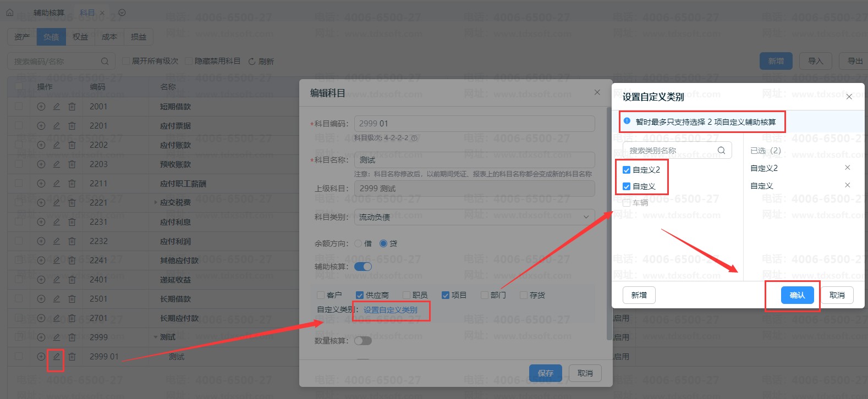Click help icon beside 科目级次
The width and height of the screenshot is (868, 399).
click(414, 138)
